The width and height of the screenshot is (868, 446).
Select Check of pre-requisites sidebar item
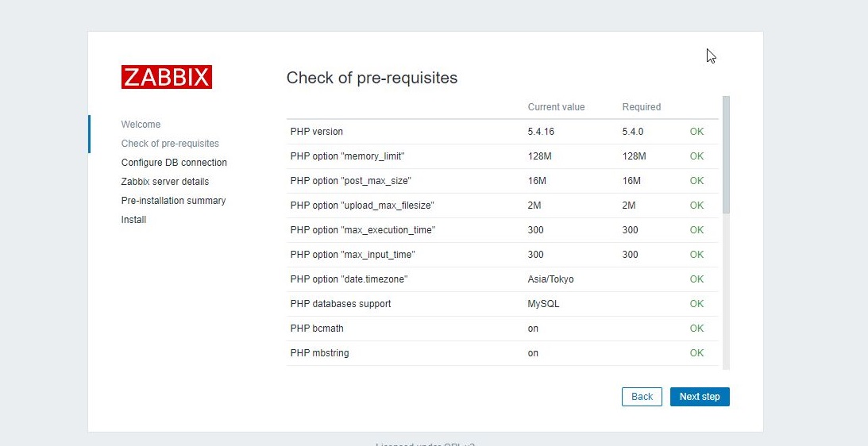coord(170,144)
